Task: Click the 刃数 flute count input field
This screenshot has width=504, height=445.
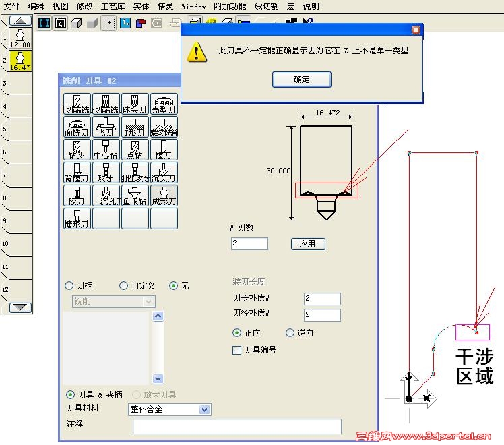Action: [x=249, y=243]
